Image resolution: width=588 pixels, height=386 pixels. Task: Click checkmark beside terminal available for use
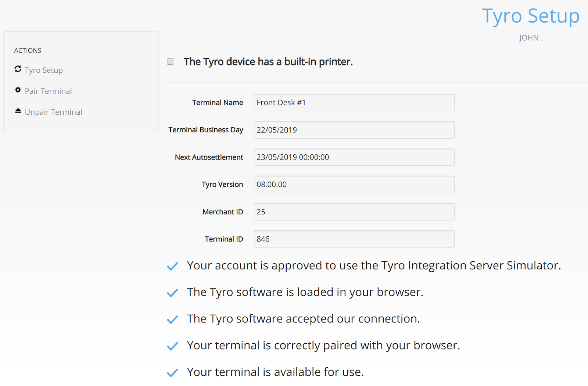[x=172, y=373]
